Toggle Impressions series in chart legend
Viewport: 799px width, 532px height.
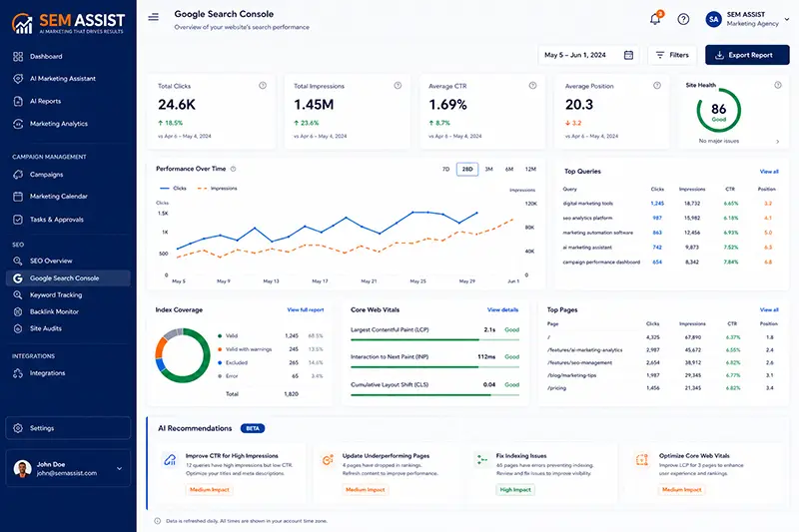tap(217, 189)
